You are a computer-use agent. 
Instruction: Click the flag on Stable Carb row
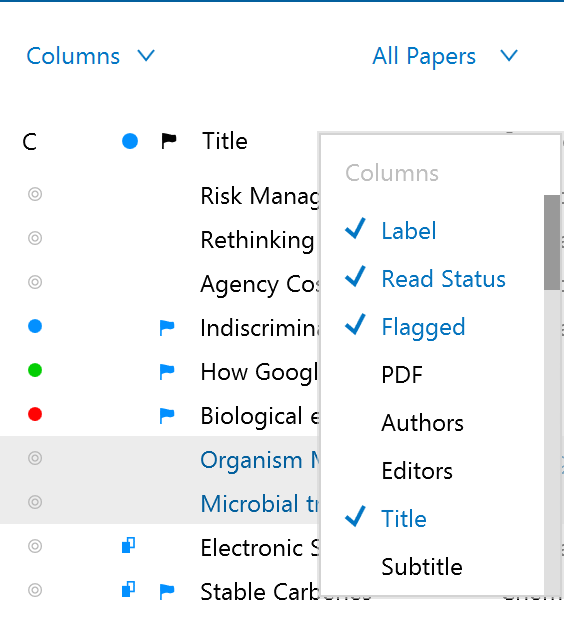[167, 591]
